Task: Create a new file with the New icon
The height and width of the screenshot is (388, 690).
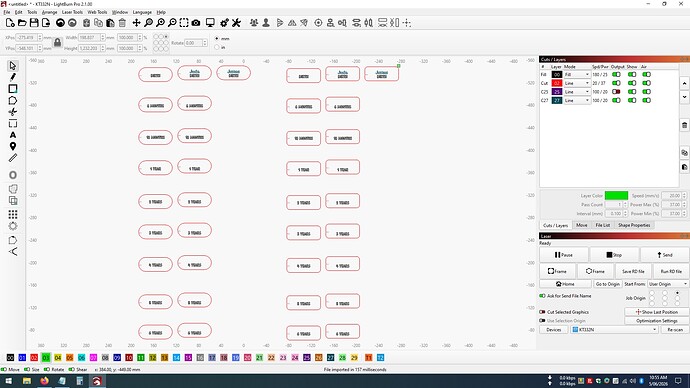Action: click(x=10, y=23)
